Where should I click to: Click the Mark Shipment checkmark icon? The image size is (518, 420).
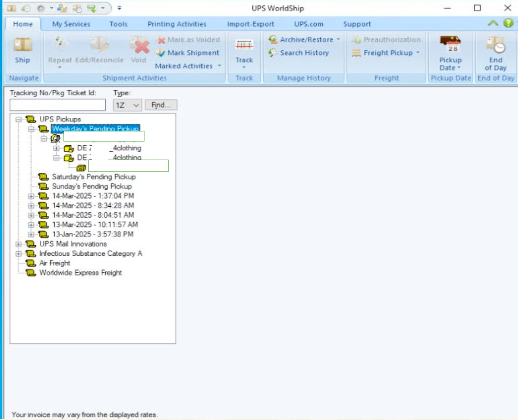click(161, 53)
